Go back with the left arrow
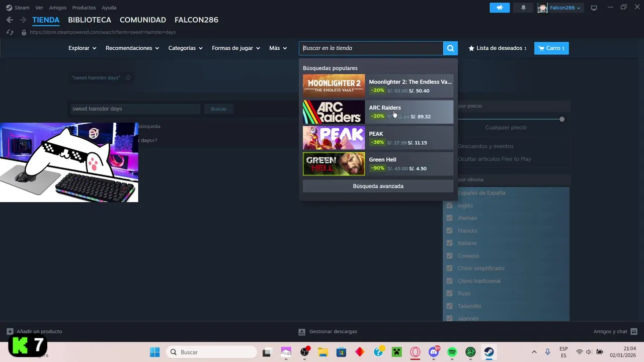Viewport: 644px width, 362px height. (x=10, y=20)
